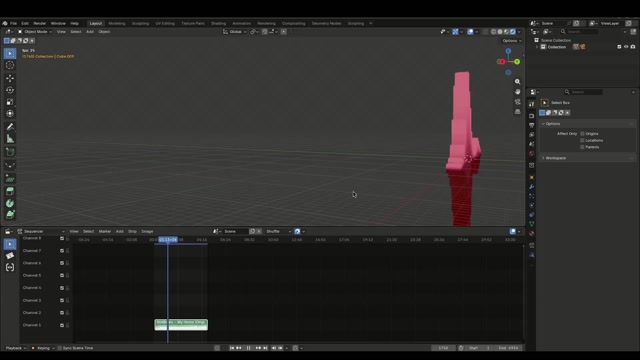Toggle Channel 3 mute checkbox
Viewport: 640px width, 360px height.
[62, 300]
